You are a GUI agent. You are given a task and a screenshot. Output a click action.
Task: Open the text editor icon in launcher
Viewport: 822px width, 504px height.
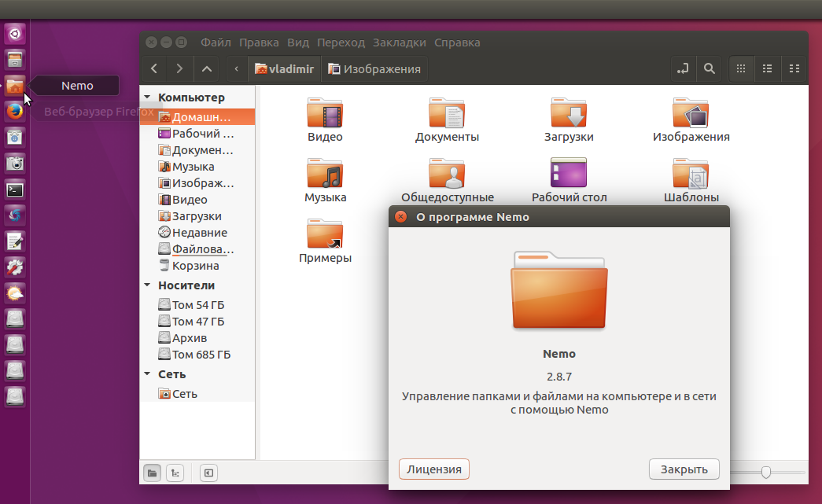pos(15,241)
